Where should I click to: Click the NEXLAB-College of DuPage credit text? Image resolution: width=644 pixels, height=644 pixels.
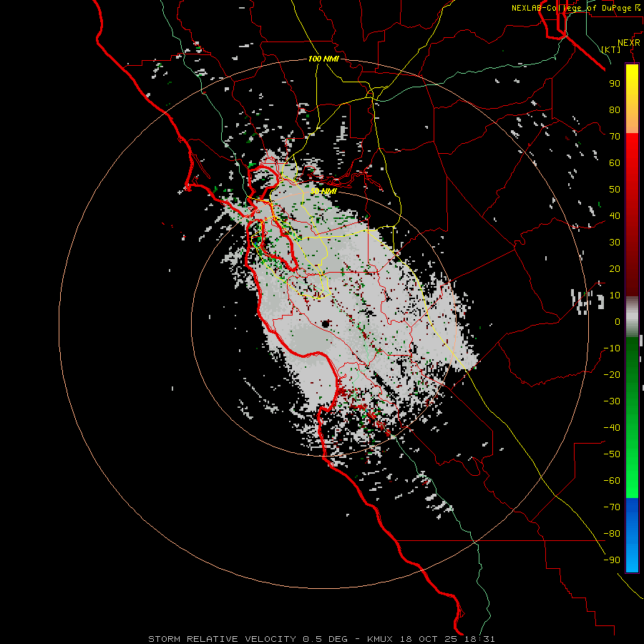click(571, 8)
